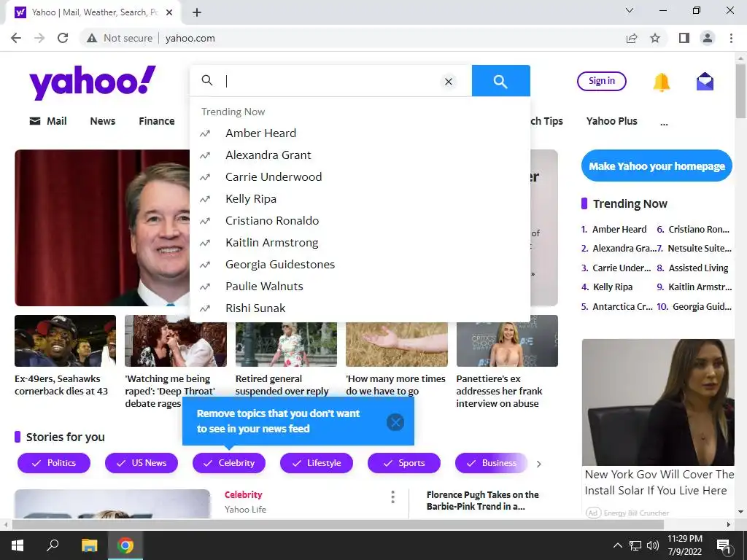
Task: Bookmark this tab with star icon
Action: pos(655,38)
